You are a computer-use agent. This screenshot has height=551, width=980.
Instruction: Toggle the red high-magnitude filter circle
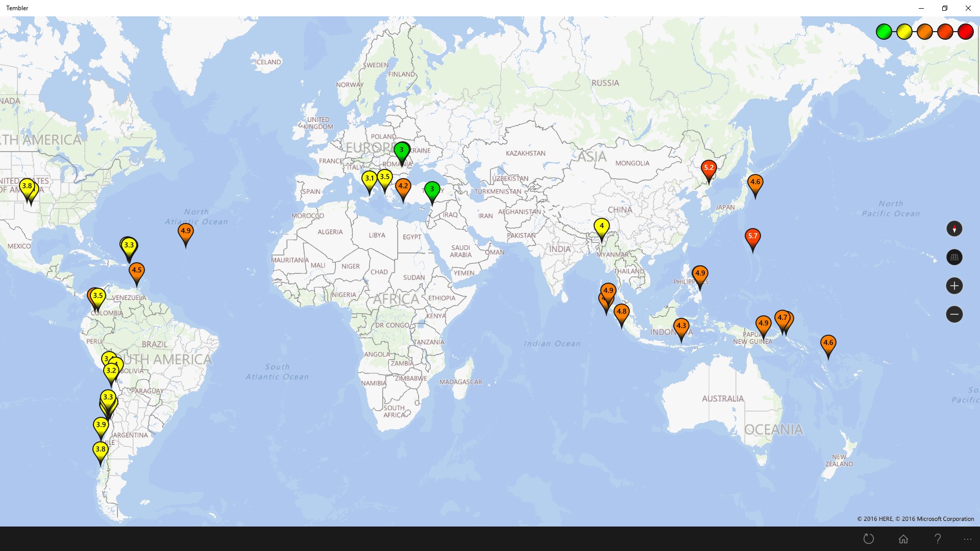[966, 32]
